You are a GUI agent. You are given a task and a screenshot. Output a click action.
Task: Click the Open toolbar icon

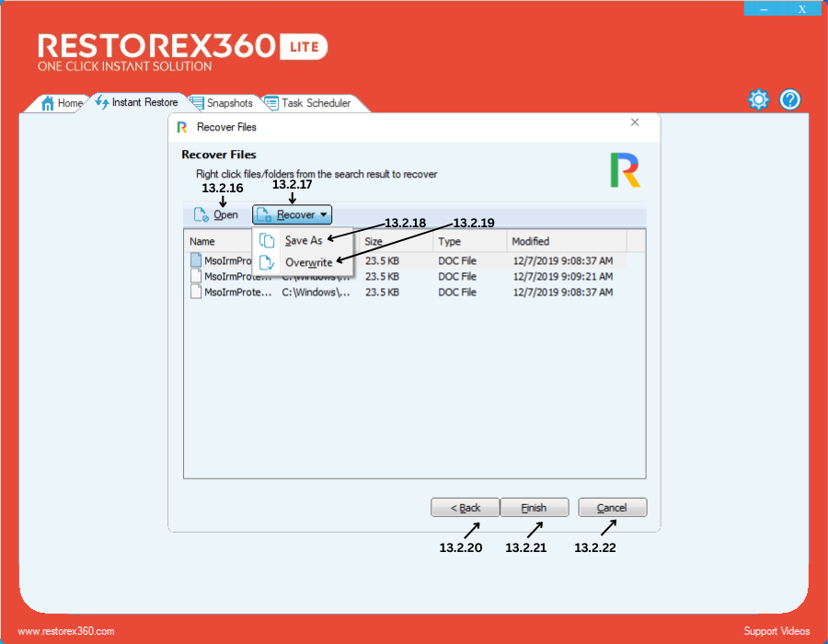point(201,215)
